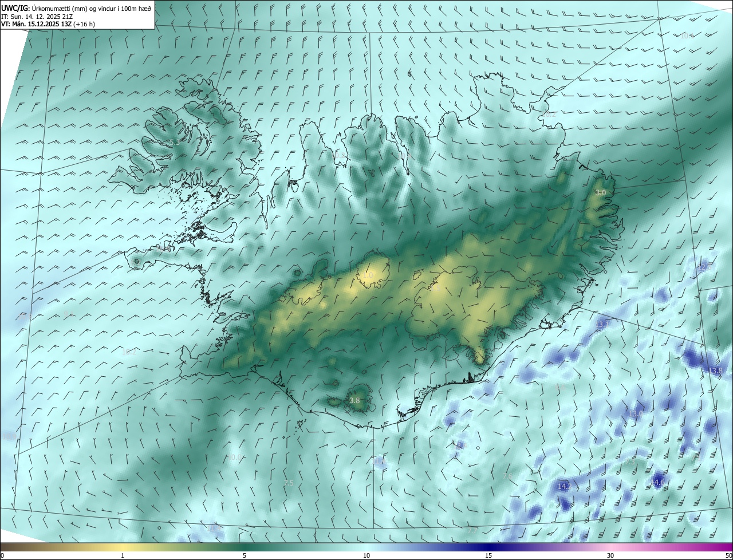Click the "UWC/IG: Úrkomumætti (mm)" title line
The height and width of the screenshot is (560, 733).
[77, 8]
